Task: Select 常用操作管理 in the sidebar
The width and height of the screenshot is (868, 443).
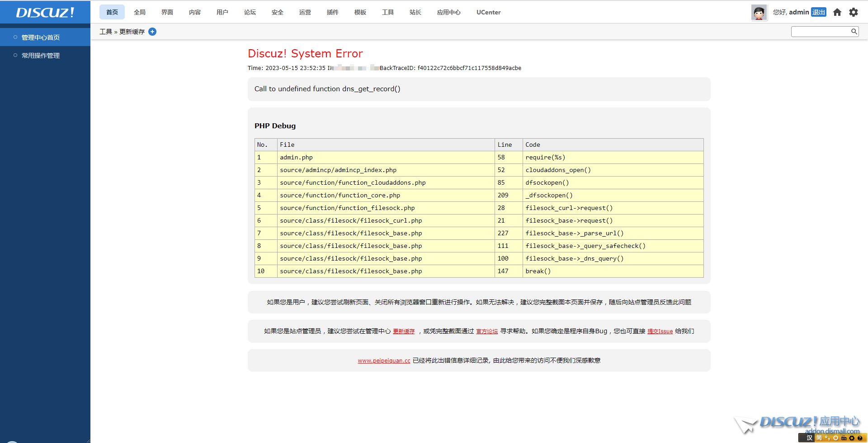Action: click(x=45, y=55)
